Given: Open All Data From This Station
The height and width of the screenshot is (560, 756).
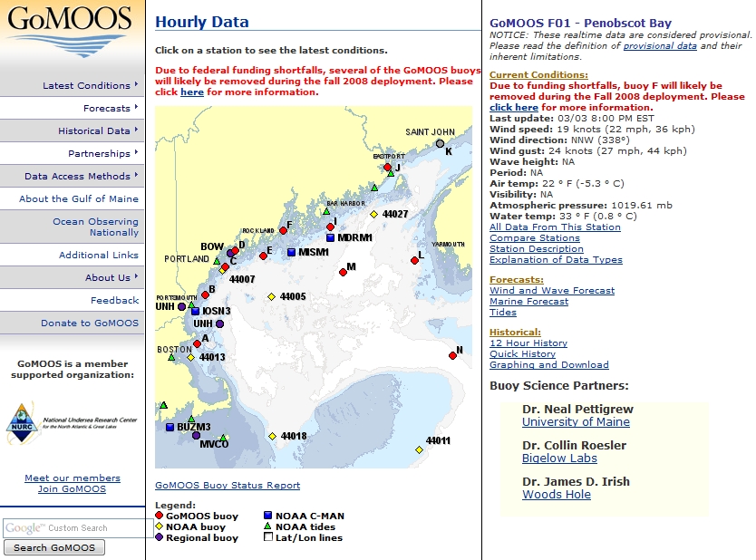Looking at the screenshot, I should pyautogui.click(x=555, y=227).
